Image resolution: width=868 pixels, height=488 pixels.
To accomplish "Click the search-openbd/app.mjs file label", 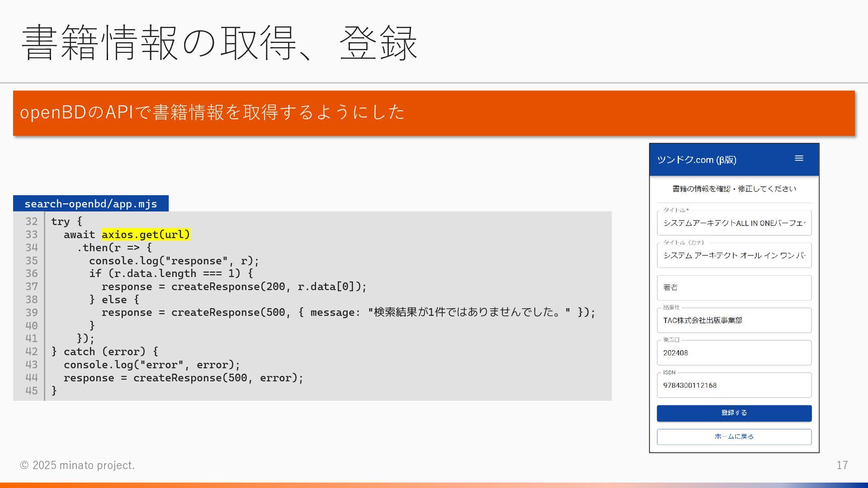I will [x=91, y=204].
